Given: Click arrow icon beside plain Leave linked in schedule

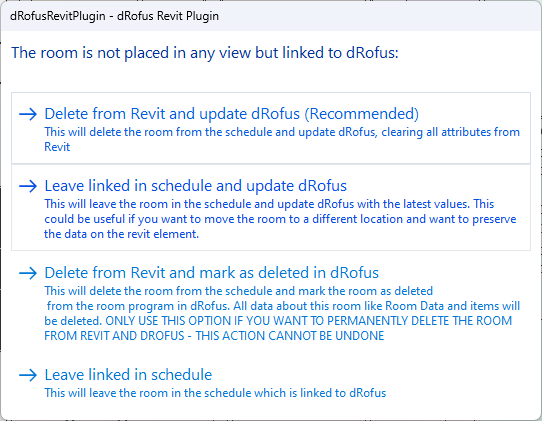Looking at the screenshot, I should click(x=28, y=375).
